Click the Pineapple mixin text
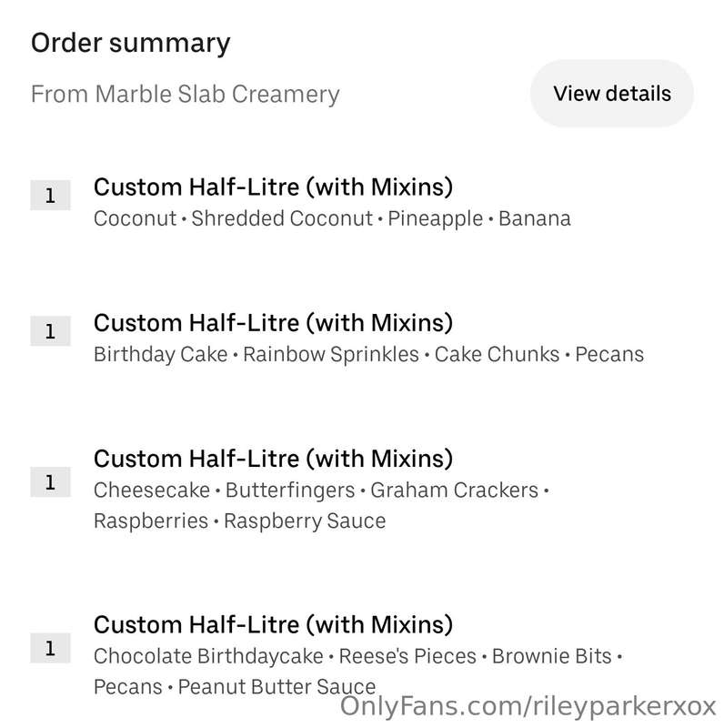Screen dimensions: 724x728 click(436, 219)
